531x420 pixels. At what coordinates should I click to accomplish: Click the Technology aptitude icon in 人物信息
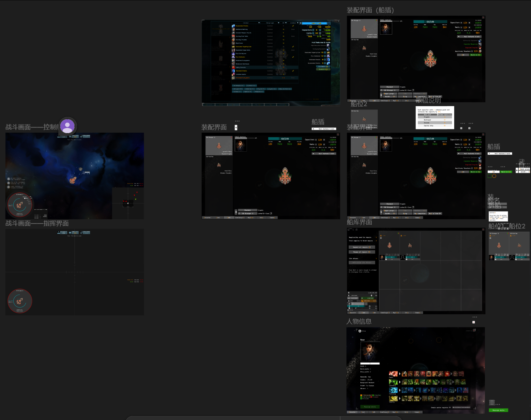point(393,390)
